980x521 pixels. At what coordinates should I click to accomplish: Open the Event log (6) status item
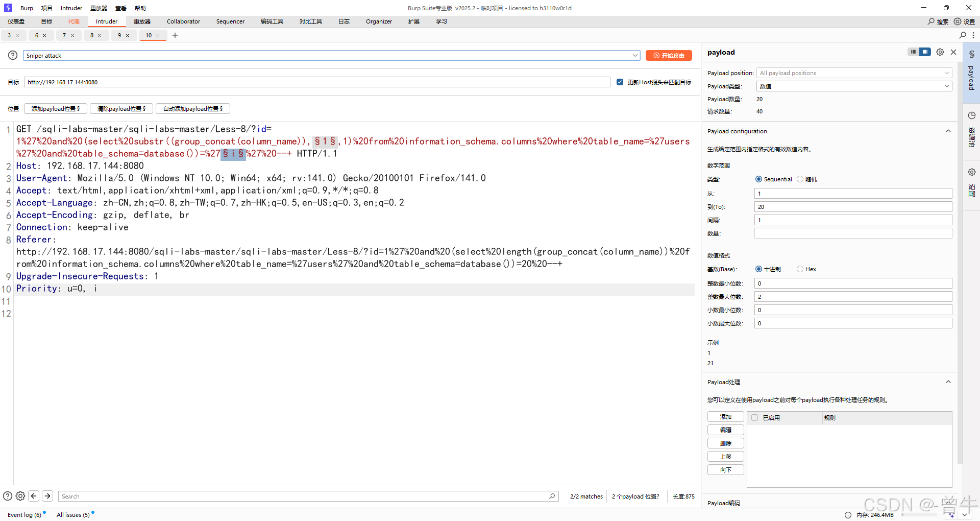[x=24, y=515]
